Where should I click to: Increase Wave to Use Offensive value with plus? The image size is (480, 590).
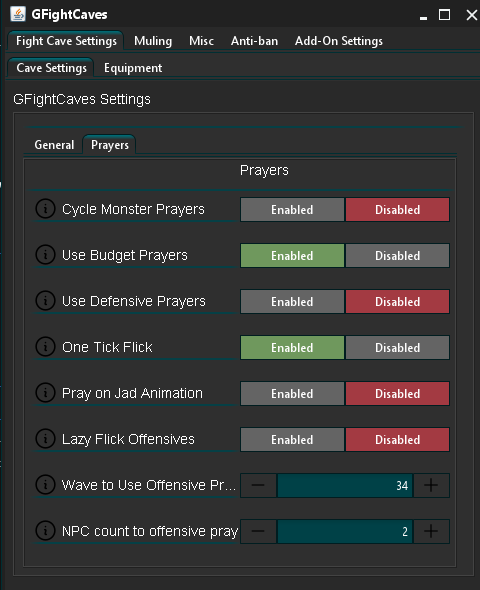[x=431, y=485]
